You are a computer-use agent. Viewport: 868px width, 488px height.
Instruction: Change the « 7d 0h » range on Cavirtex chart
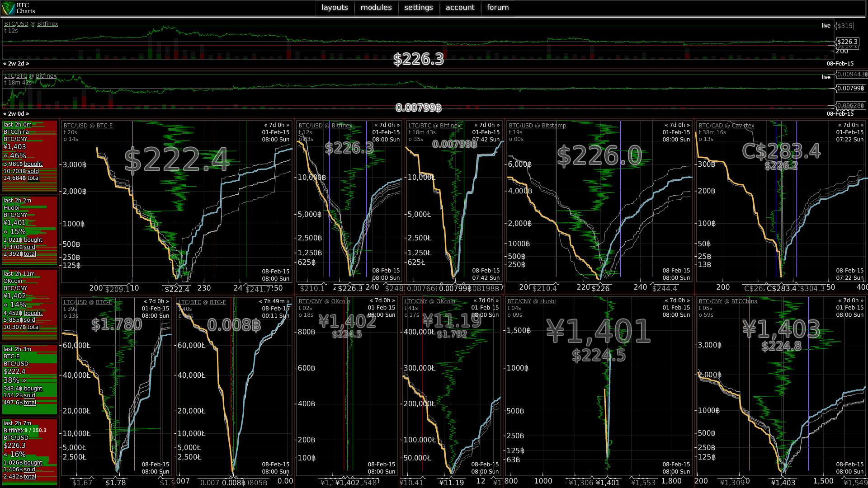click(851, 125)
